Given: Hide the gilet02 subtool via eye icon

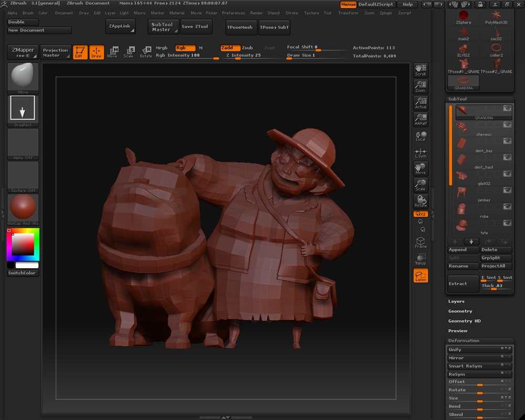Looking at the screenshot, I should coord(507,174).
